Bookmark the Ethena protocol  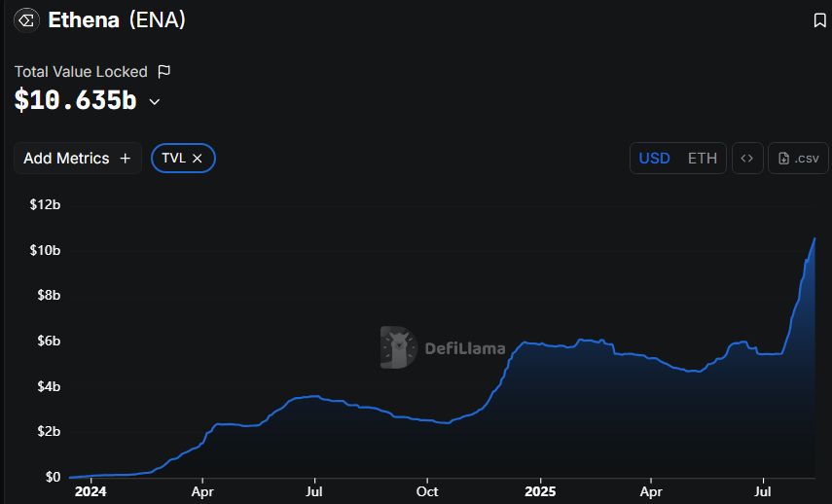(x=819, y=20)
